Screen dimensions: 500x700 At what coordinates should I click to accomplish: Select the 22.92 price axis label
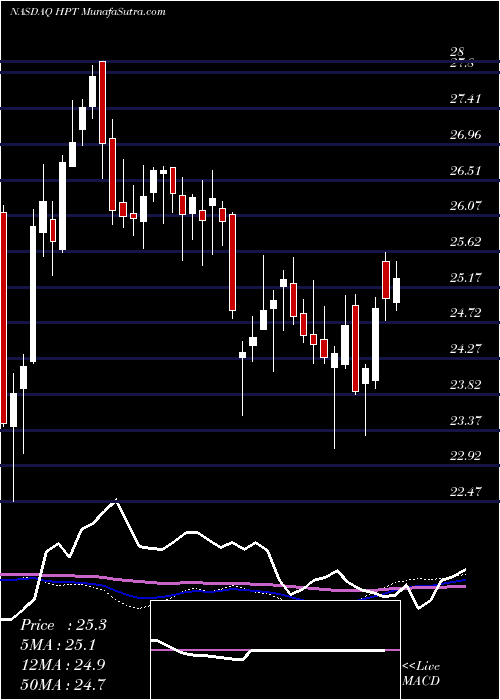pos(465,456)
